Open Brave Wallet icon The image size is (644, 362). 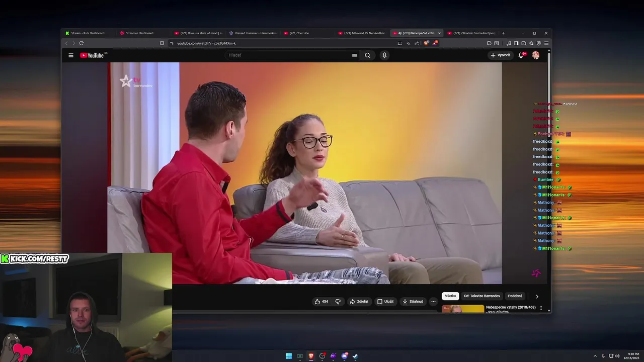tap(524, 43)
